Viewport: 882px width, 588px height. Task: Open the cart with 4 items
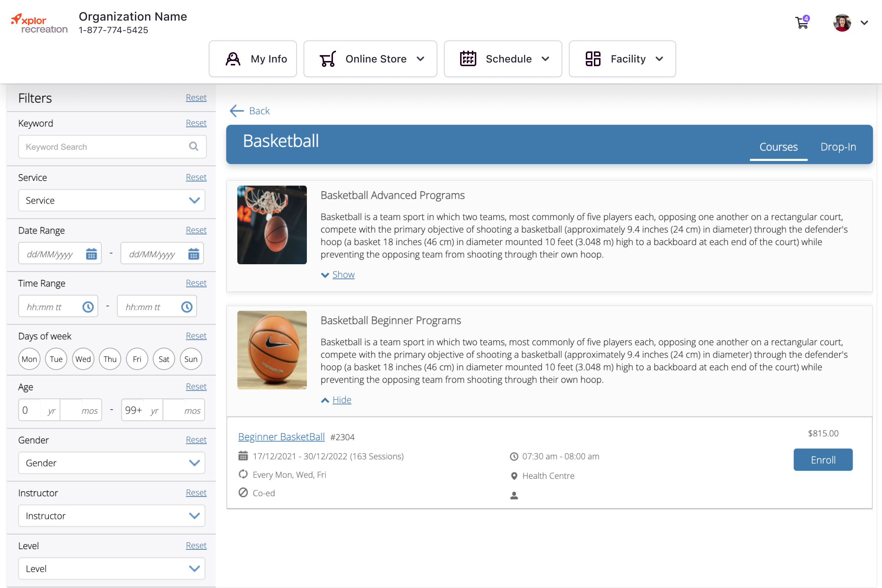coord(802,22)
